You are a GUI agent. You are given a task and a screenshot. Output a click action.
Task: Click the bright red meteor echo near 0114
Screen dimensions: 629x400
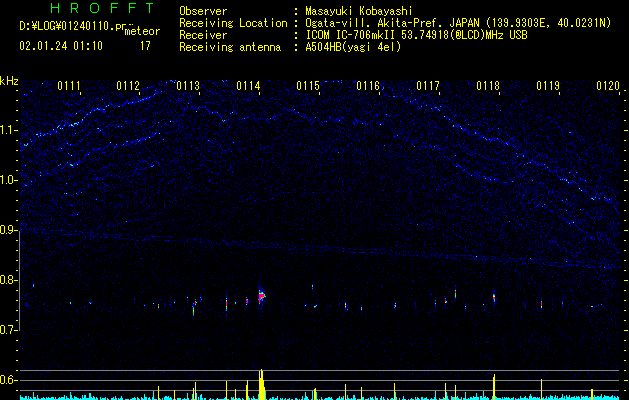coord(262,296)
